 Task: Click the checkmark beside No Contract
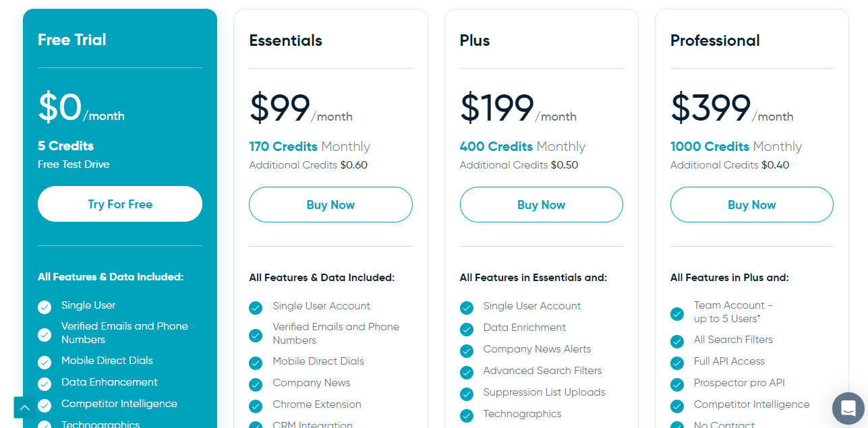click(677, 425)
